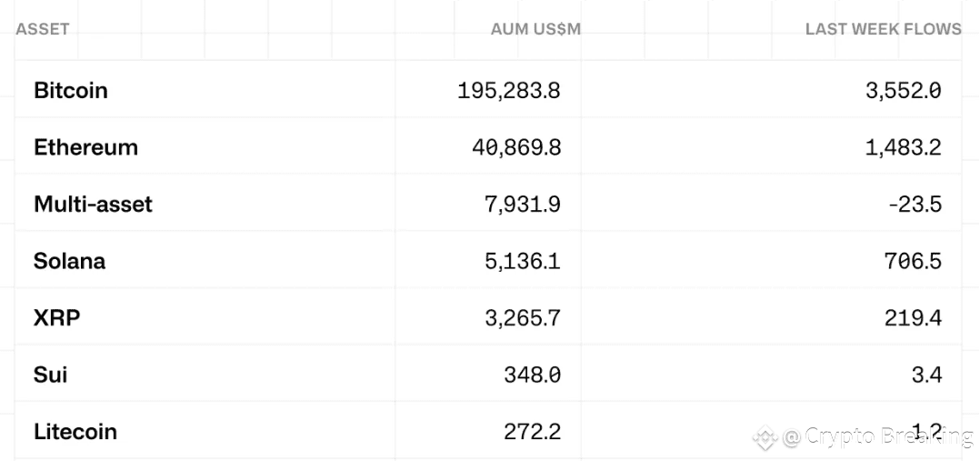Click Ethereum AUM value 40,869.8
Image resolution: width=980 pixels, height=461 pixels.
click(x=516, y=147)
